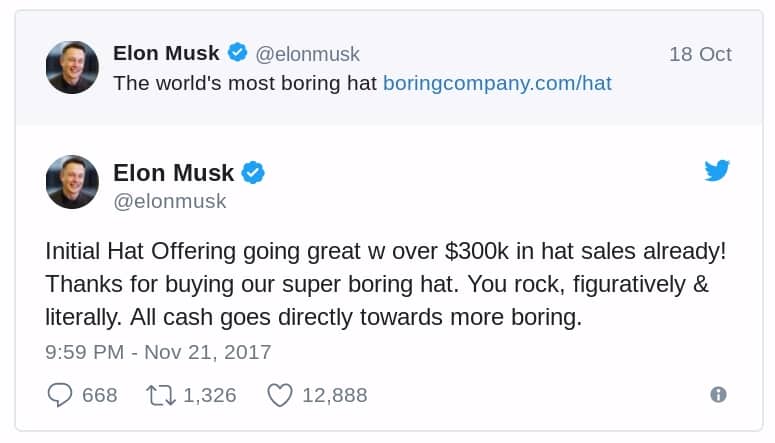Click the Elon Musk name in the main tweet
The height and width of the screenshot is (443, 775).
click(173, 173)
